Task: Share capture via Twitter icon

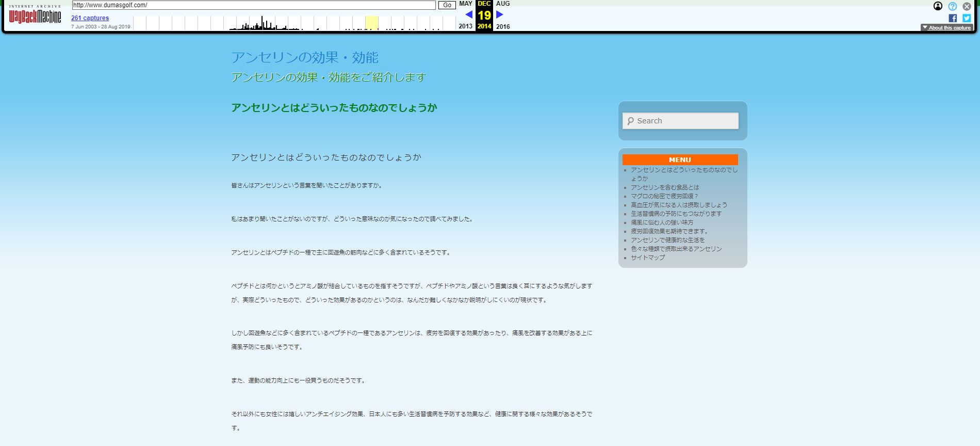Action: (x=967, y=18)
